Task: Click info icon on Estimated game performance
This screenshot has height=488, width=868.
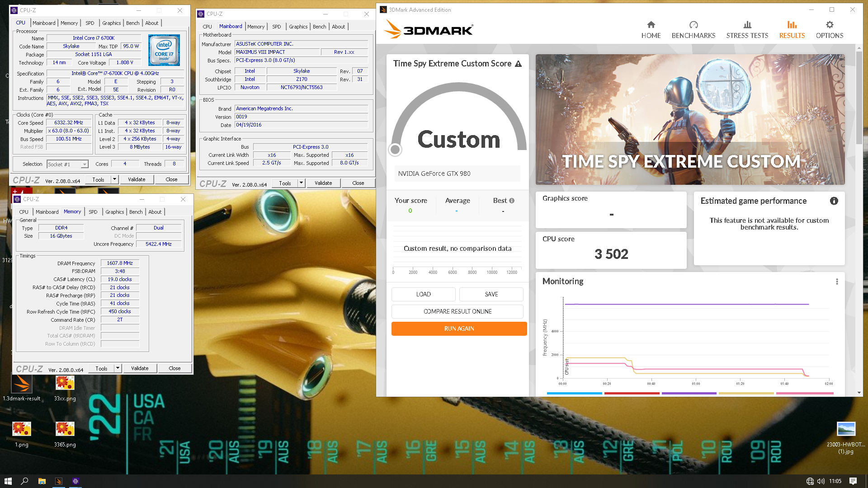Action: tap(834, 201)
